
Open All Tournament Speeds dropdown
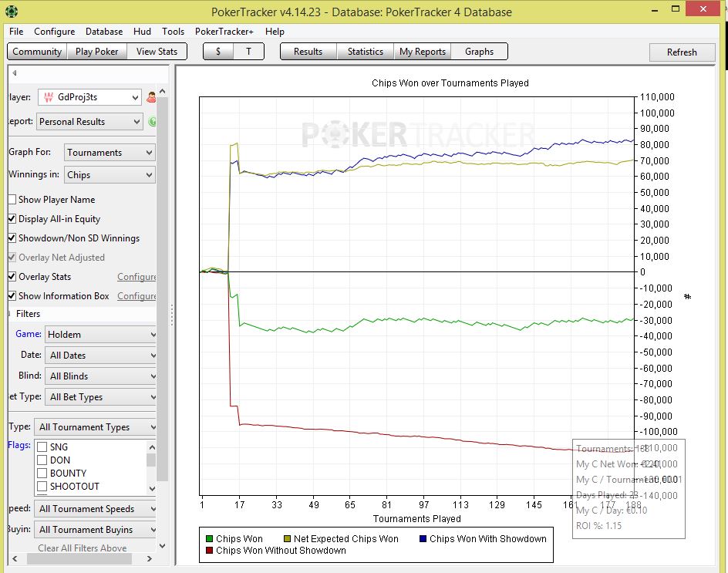click(x=95, y=509)
